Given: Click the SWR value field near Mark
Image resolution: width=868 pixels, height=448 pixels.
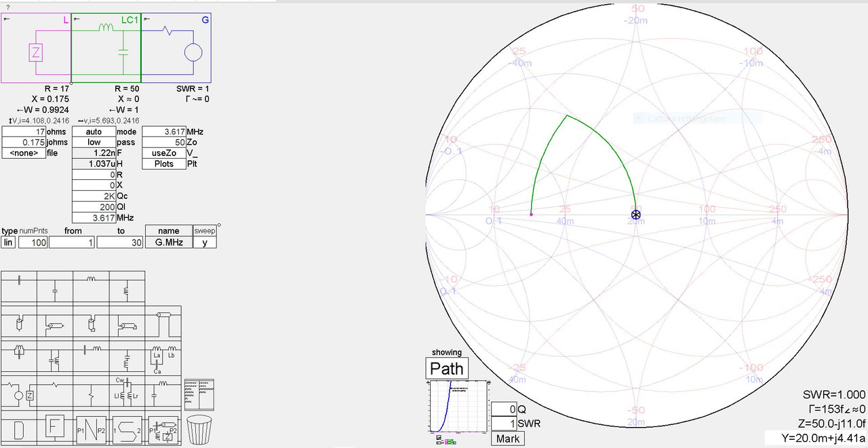Looking at the screenshot, I should pyautogui.click(x=504, y=424).
